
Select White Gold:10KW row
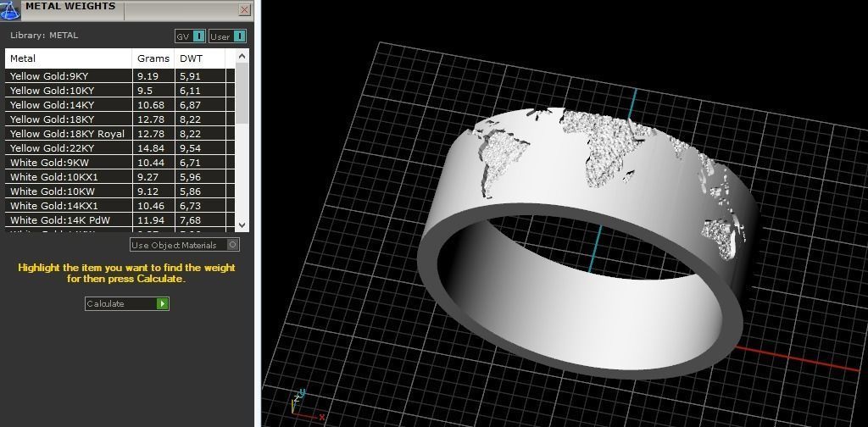(x=120, y=191)
